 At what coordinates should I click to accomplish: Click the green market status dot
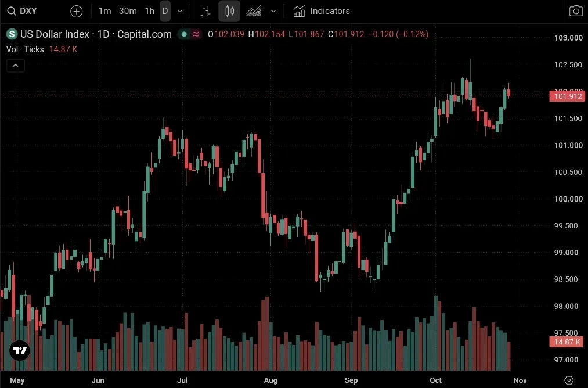click(184, 34)
